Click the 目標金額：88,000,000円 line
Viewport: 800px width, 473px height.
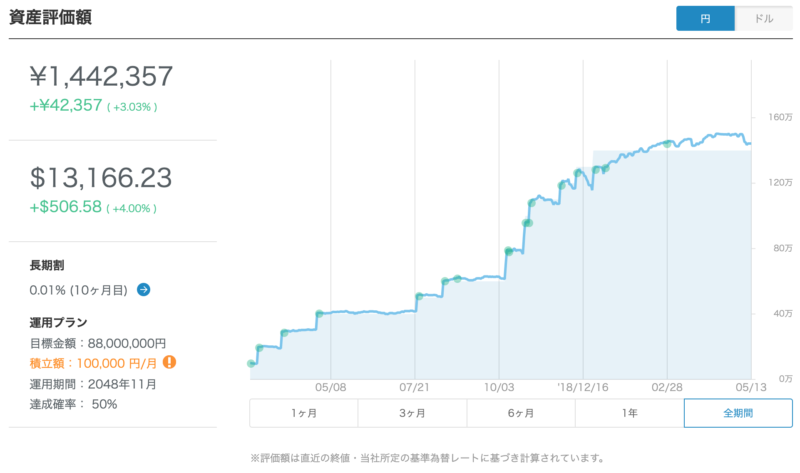(97, 343)
